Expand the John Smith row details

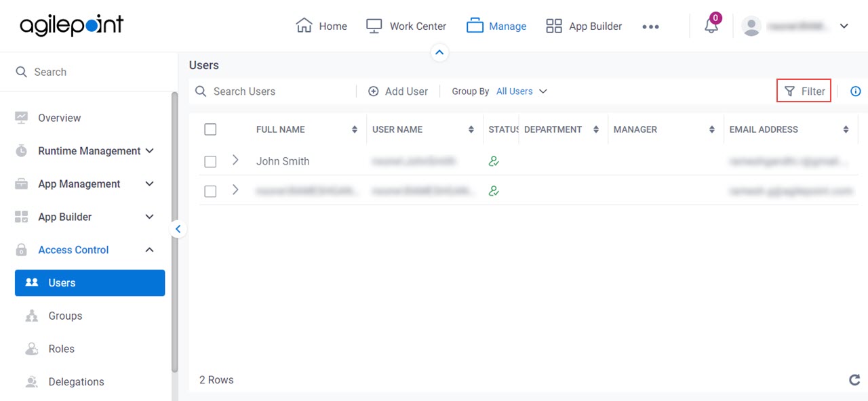pyautogui.click(x=235, y=161)
